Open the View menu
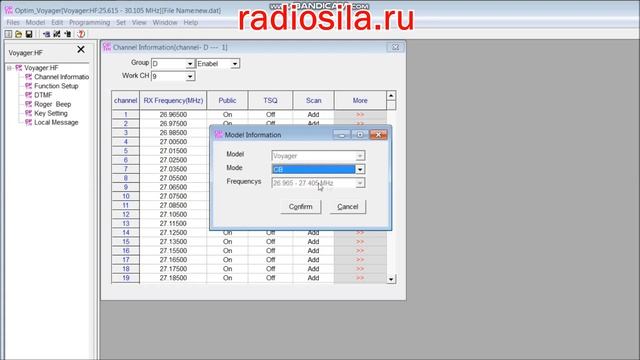Screen dimensions: 640x360 139,22
